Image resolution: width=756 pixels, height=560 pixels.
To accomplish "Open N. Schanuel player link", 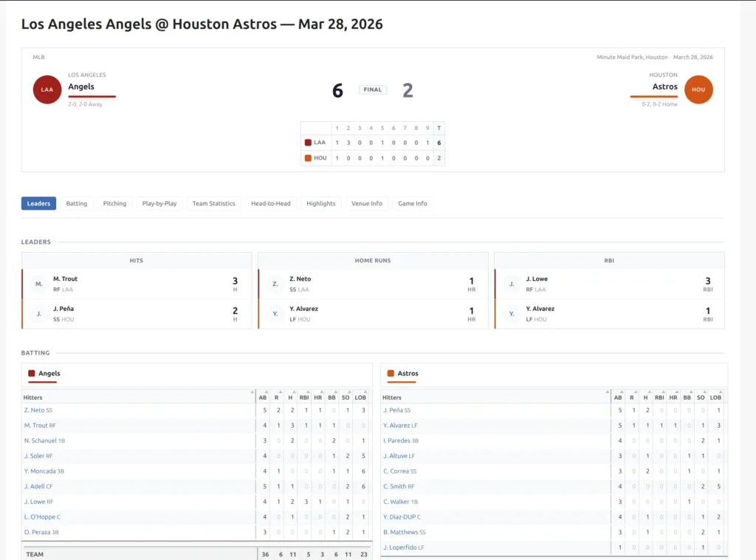I will click(41, 440).
